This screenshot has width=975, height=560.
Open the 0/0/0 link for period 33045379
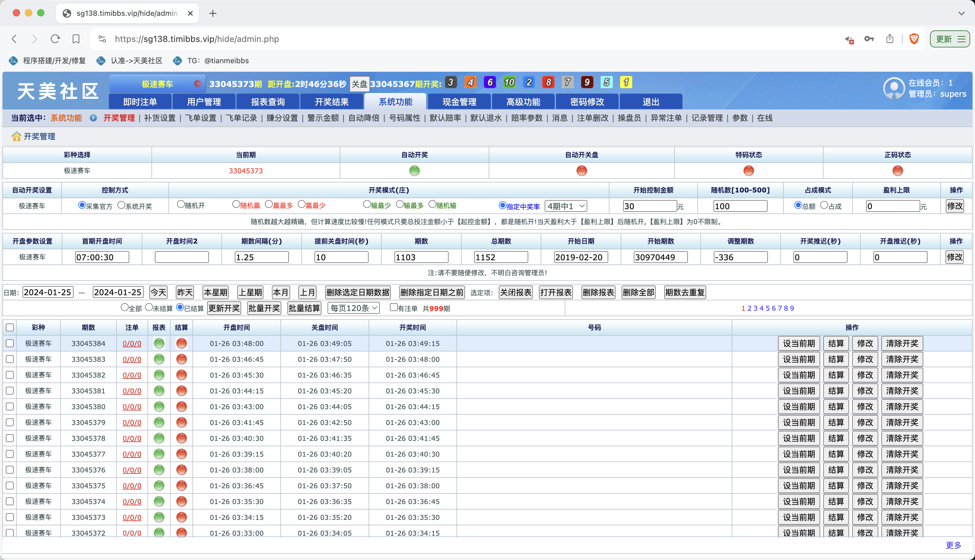coord(132,422)
